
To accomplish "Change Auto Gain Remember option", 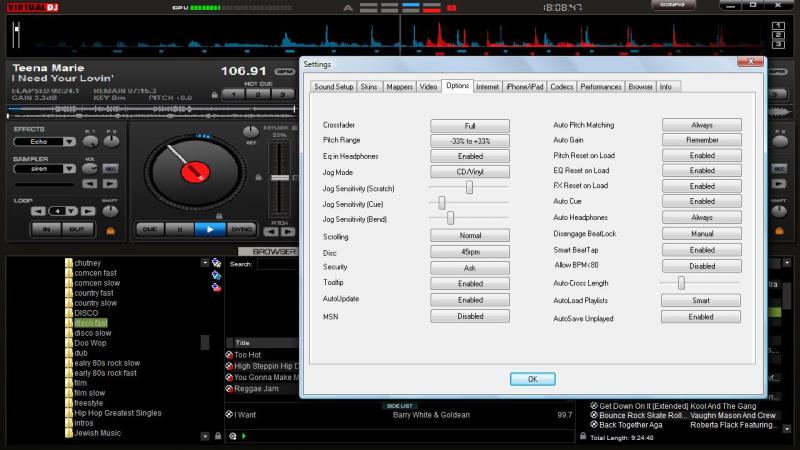I will tap(702, 140).
